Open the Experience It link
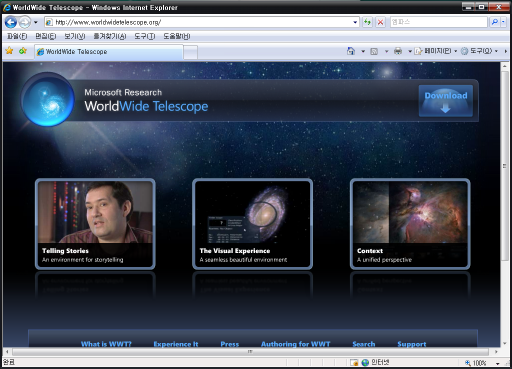This screenshot has width=512, height=369. (x=176, y=344)
